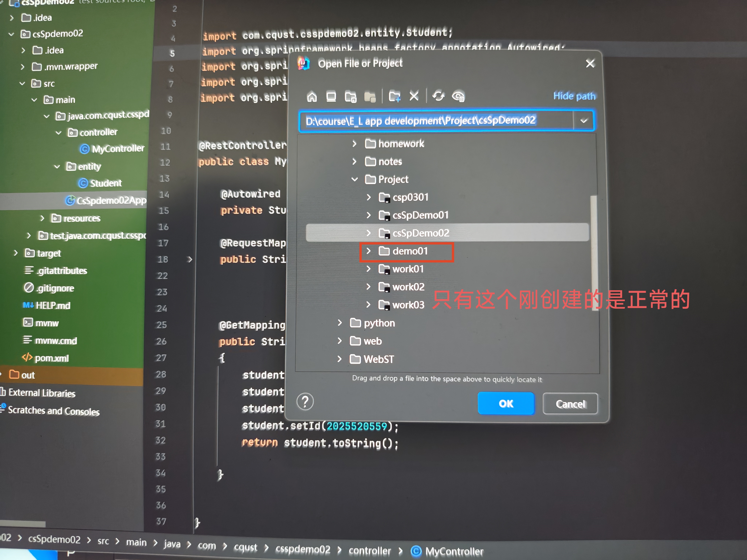The image size is (747, 560).
Task: Select the csSpDemo01 project folder
Action: tap(420, 215)
